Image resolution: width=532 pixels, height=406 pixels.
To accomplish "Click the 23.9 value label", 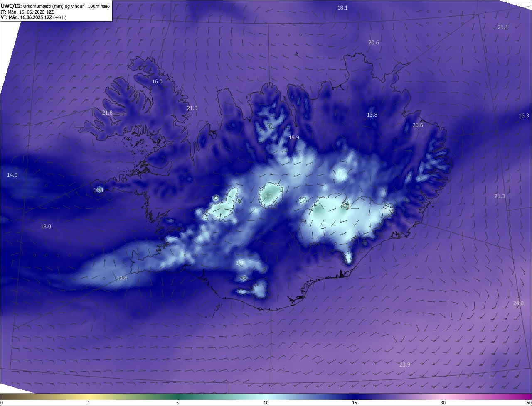I will click(405, 365).
